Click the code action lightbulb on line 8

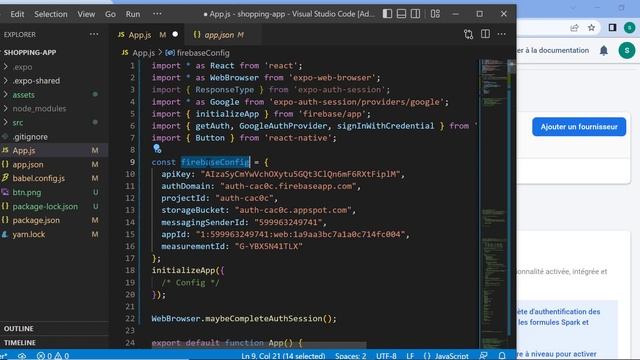157,149
